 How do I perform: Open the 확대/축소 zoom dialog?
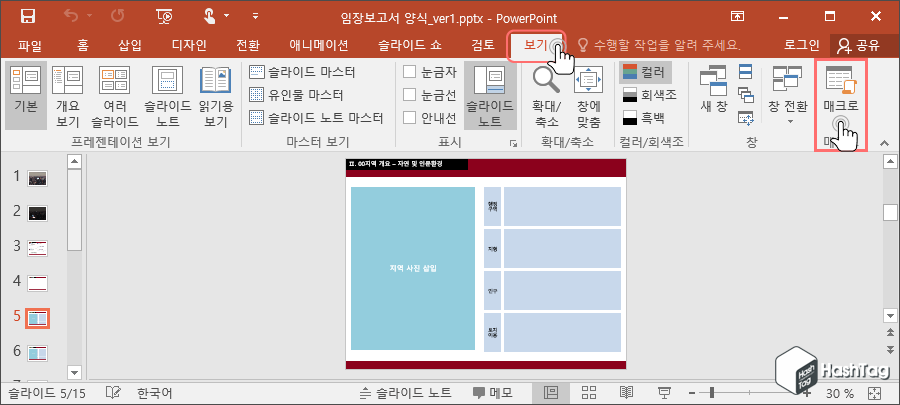click(546, 95)
